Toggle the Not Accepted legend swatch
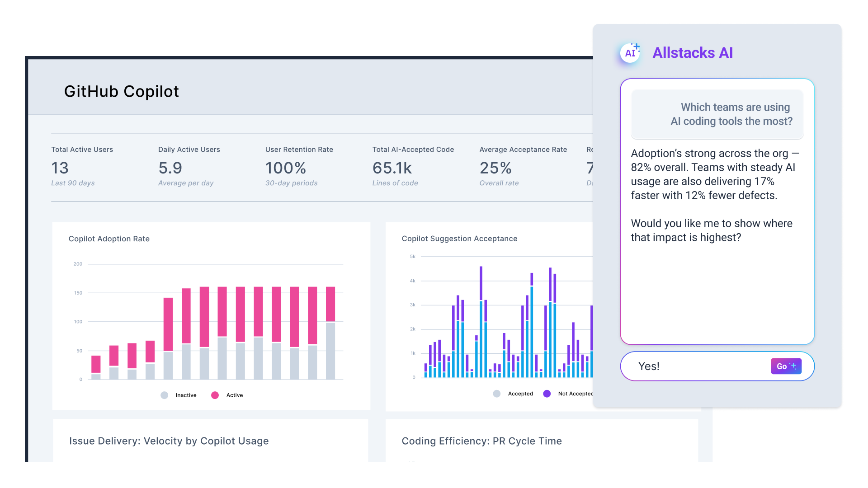The image size is (868, 488). 547,394
